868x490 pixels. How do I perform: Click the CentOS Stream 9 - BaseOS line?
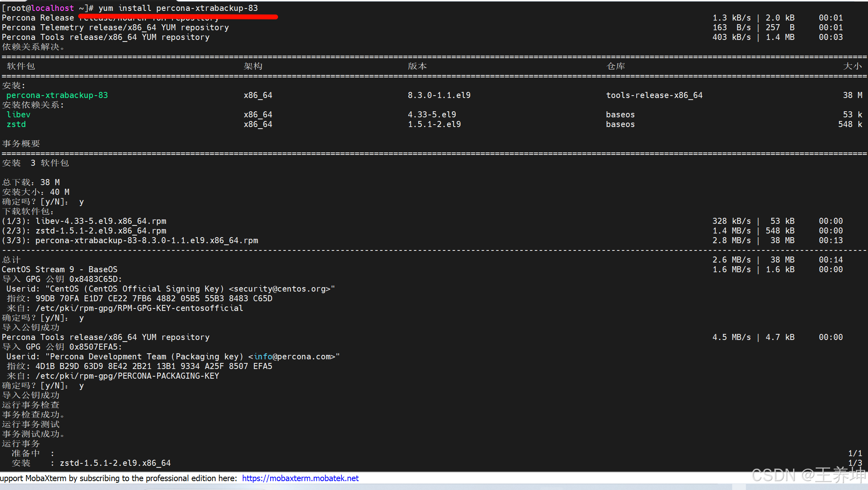point(60,269)
